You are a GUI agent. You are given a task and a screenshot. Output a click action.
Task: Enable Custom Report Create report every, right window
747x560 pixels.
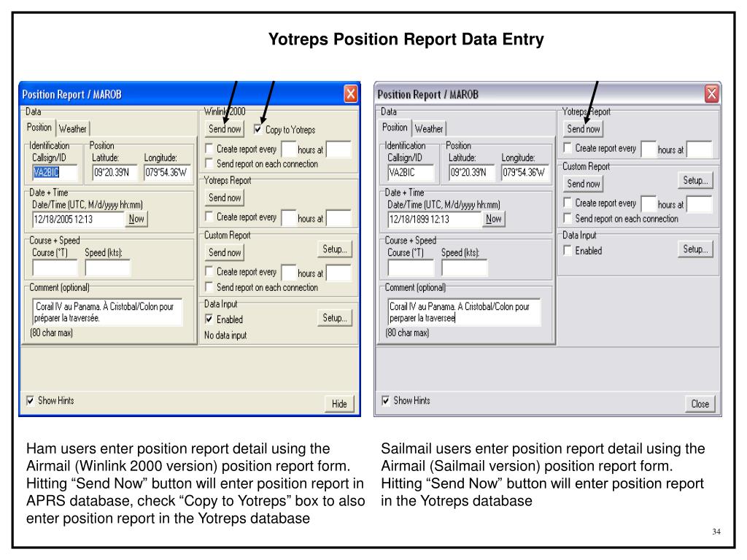(x=568, y=203)
